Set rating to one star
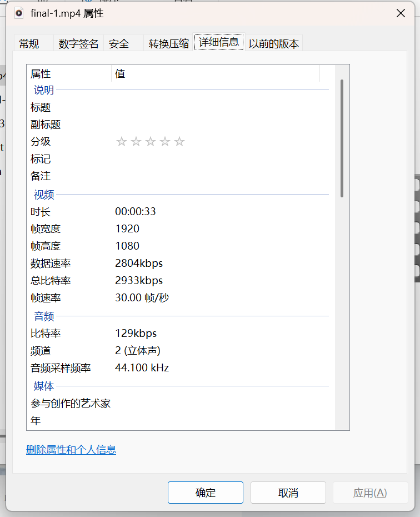This screenshot has width=420, height=517. tap(122, 142)
